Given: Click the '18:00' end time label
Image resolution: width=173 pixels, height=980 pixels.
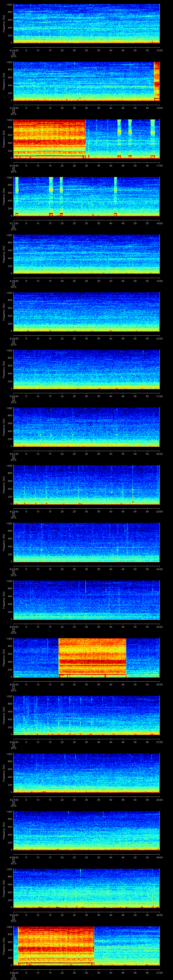Looking at the screenshot, I should pyautogui.click(x=159, y=223).
